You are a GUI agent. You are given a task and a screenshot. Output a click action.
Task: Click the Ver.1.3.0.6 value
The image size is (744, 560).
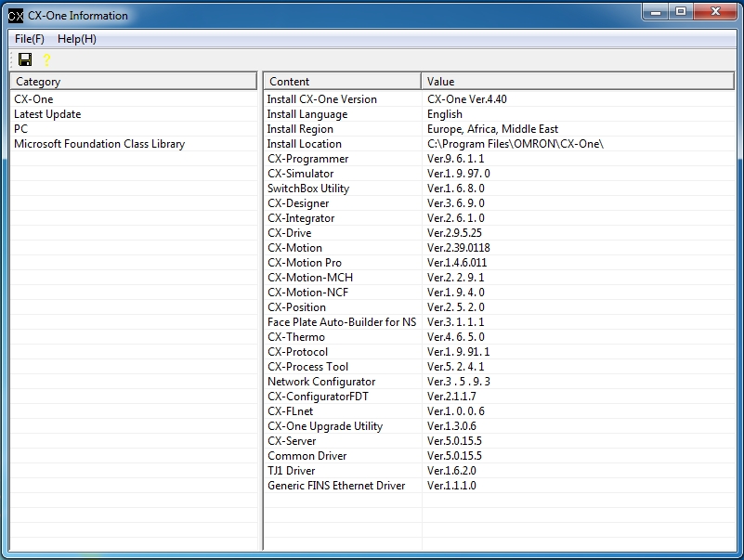click(451, 426)
